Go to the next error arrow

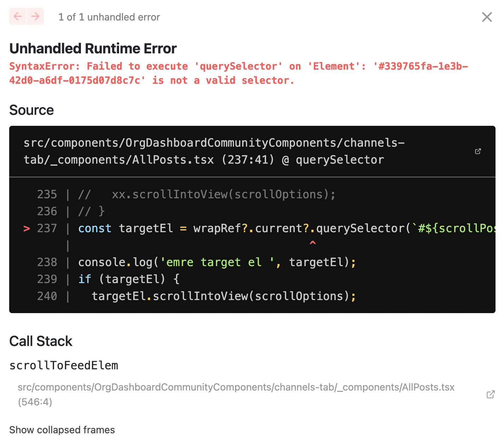[x=35, y=16]
